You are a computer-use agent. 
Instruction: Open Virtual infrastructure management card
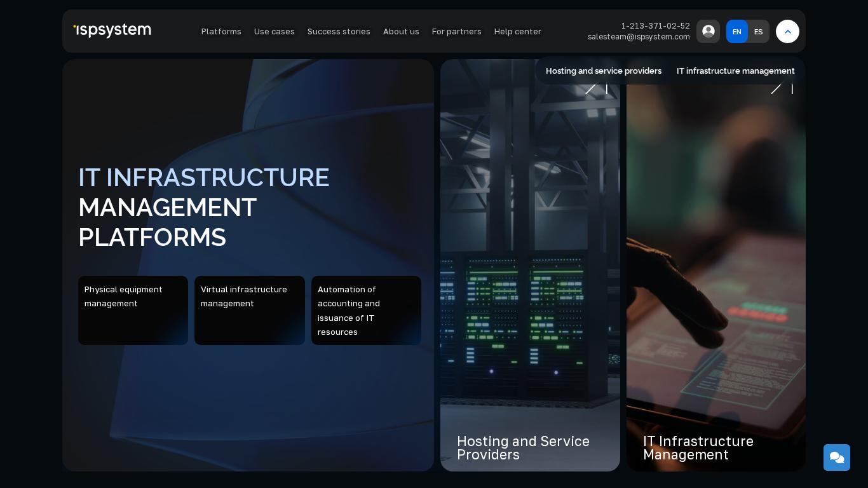(250, 310)
